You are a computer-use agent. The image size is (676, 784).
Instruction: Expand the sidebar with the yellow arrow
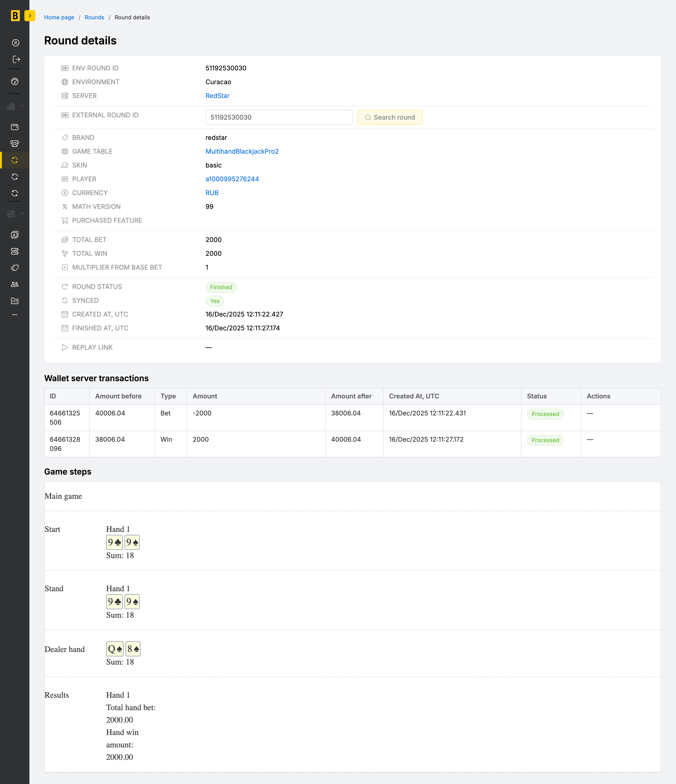30,16
